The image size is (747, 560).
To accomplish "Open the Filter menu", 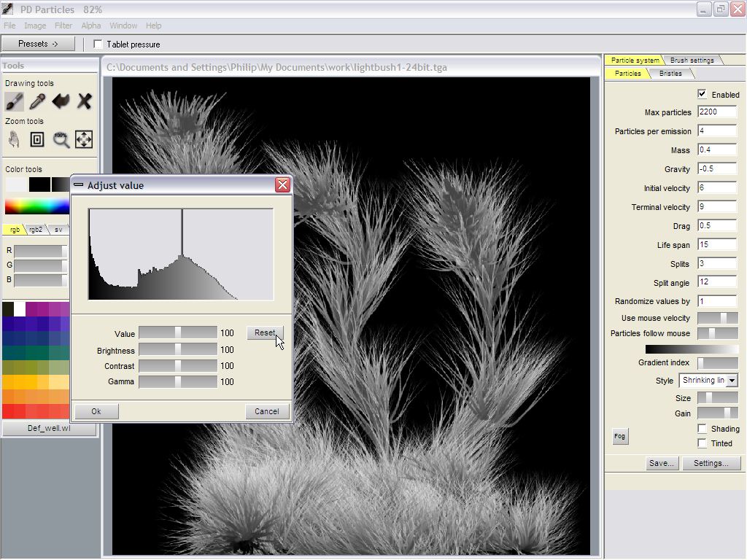I will 63,26.
